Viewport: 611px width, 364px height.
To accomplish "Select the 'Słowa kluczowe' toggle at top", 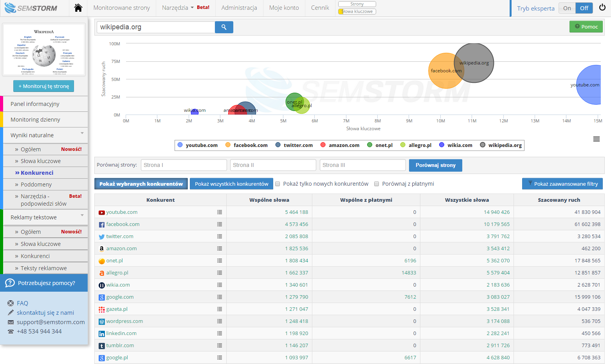I will point(357,11).
